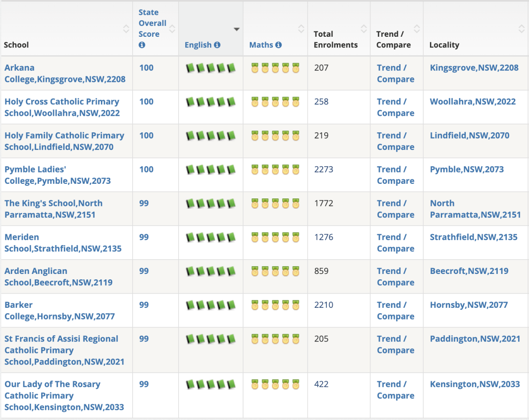This screenshot has height=420, width=529.
Task: Open the Meriden School Strathfield link
Action: pos(63,243)
